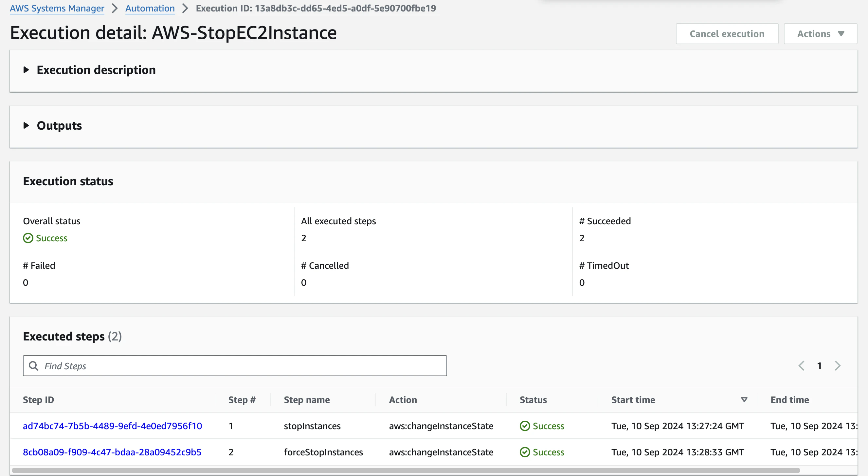Select page 1 in the pagination
This screenshot has width=868, height=476.
click(819, 365)
